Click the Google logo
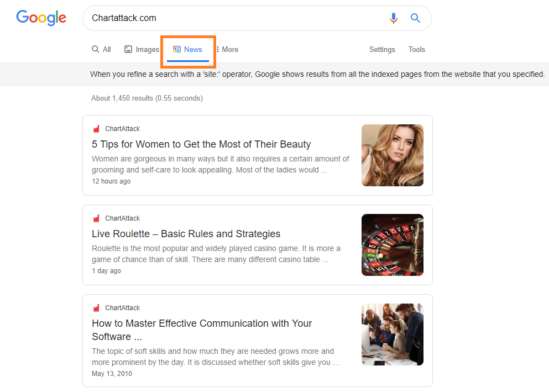Image resolution: width=549 pixels, height=392 pixels. 41,18
